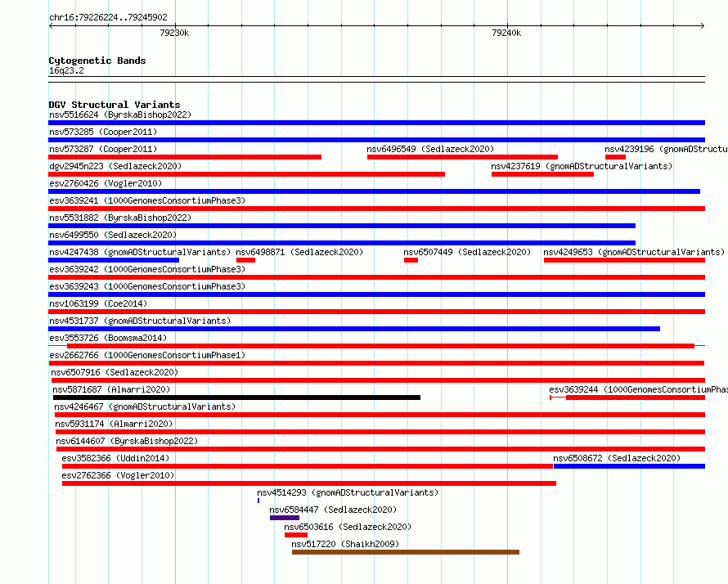Open the nsv573287 (Cooper2011) variant label
This screenshot has height=584, width=728.
(103, 149)
